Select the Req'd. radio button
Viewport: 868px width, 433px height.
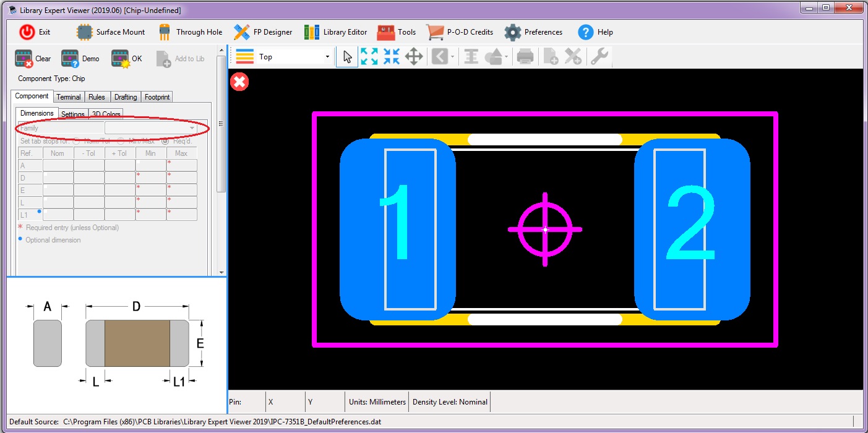click(x=165, y=141)
